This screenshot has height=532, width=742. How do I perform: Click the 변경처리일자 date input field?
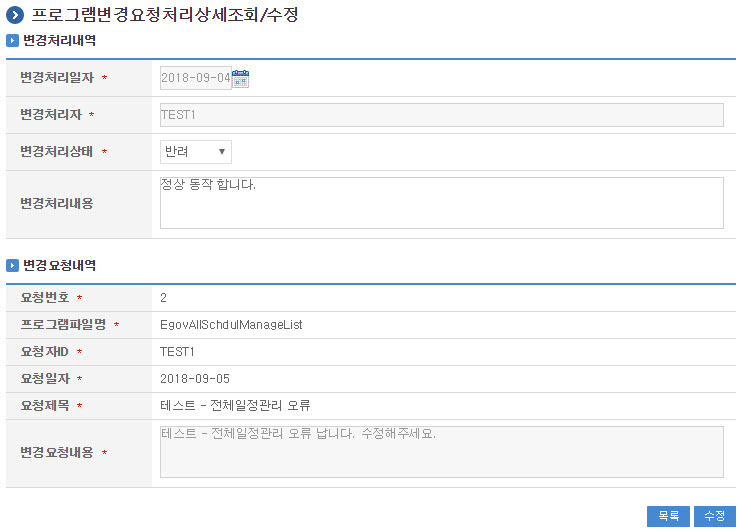click(195, 78)
